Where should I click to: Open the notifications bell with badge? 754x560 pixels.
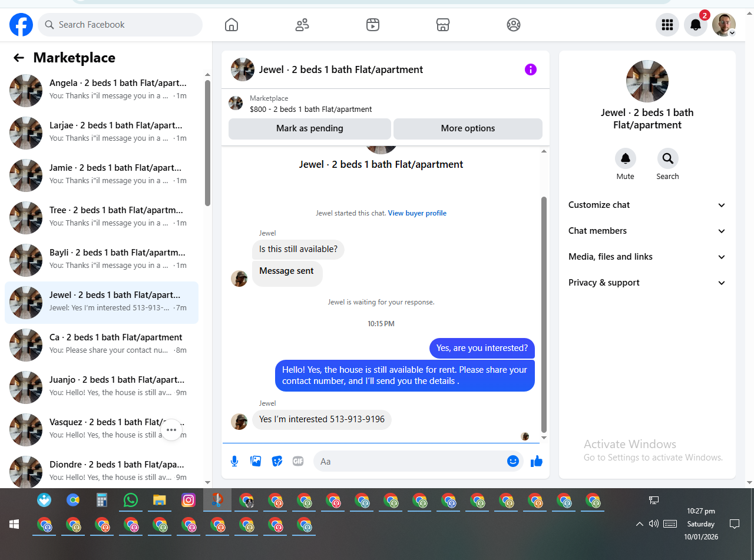point(696,25)
